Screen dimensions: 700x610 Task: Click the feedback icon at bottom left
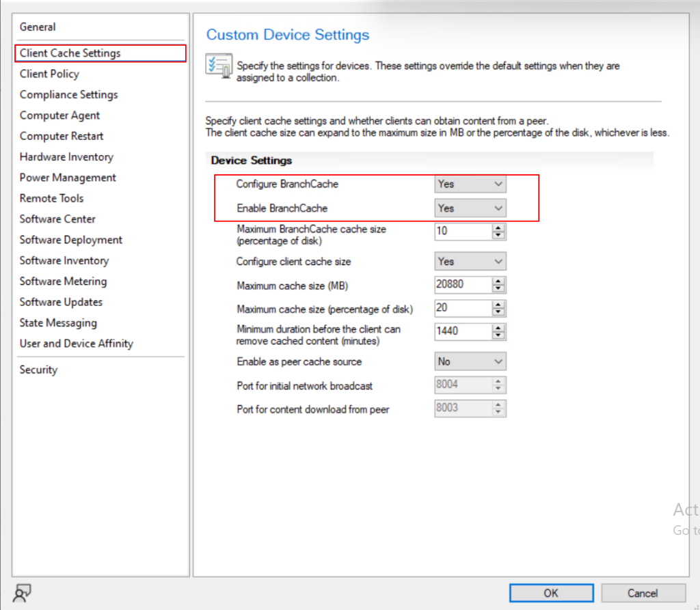pos(23,593)
